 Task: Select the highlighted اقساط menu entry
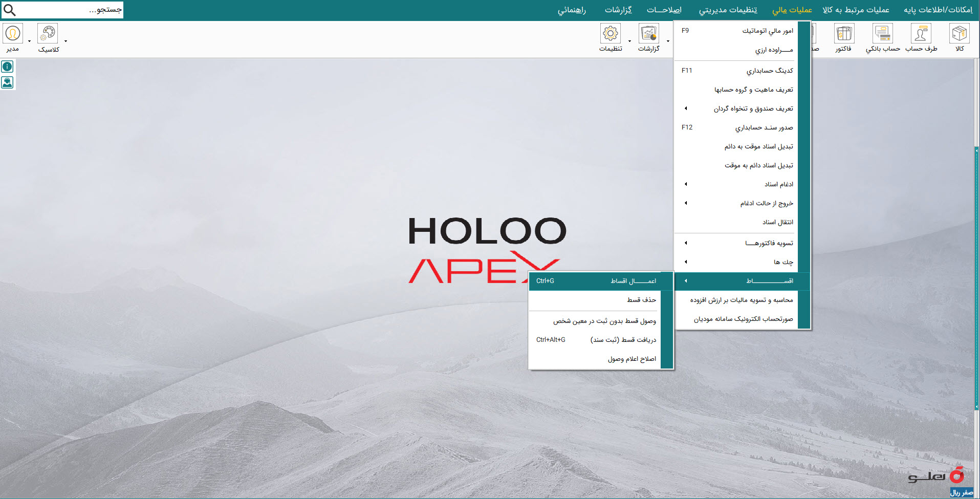[742, 281]
